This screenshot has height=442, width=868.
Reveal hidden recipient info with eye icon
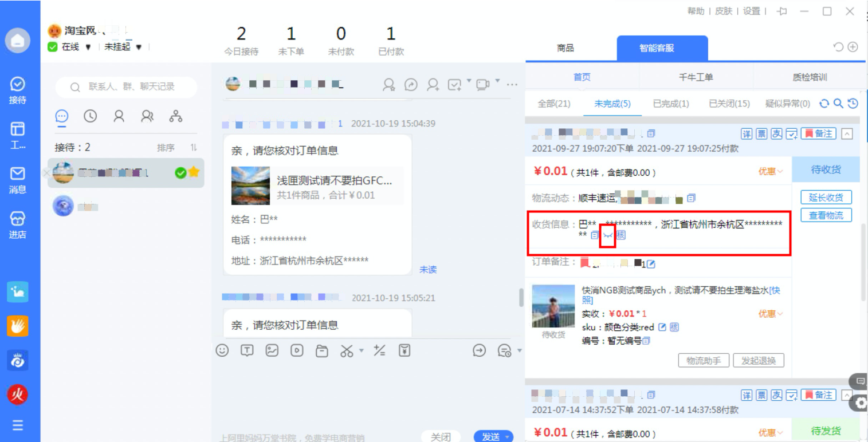[x=607, y=235]
